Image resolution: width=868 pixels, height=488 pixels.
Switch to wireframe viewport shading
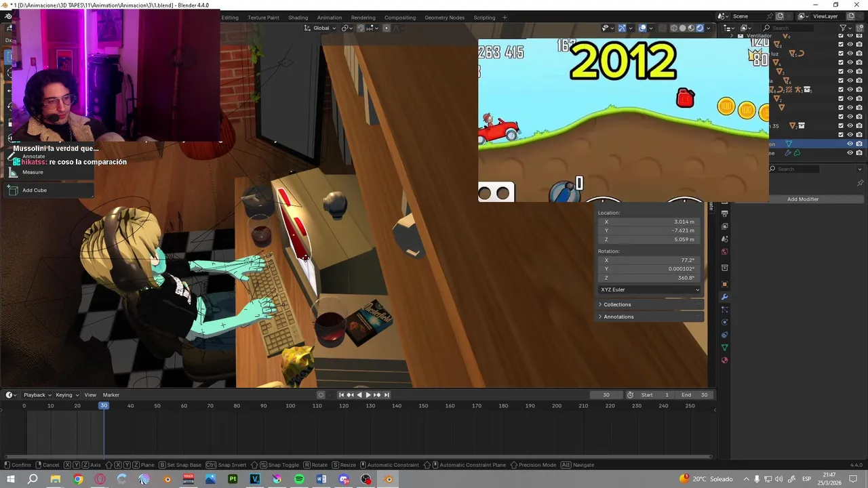point(674,28)
